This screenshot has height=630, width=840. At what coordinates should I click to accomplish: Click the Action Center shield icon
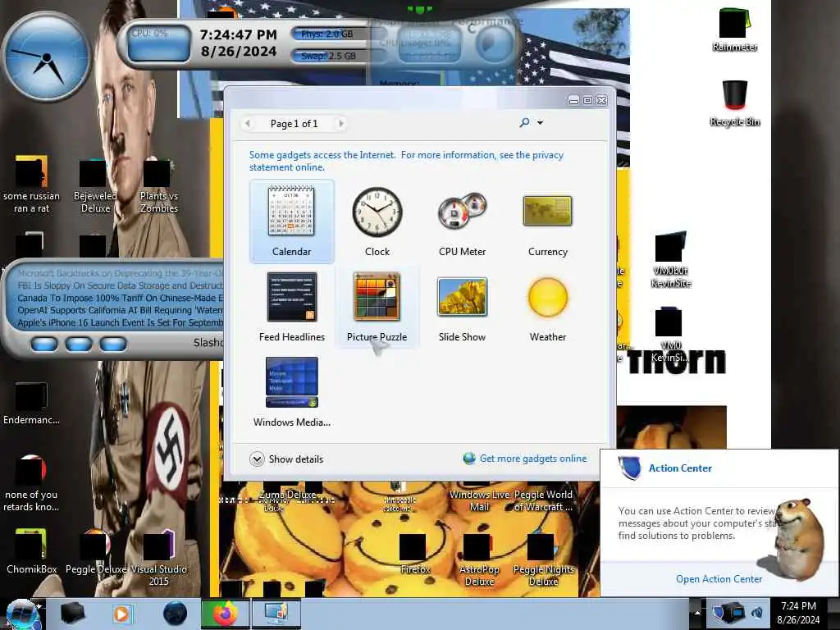629,468
